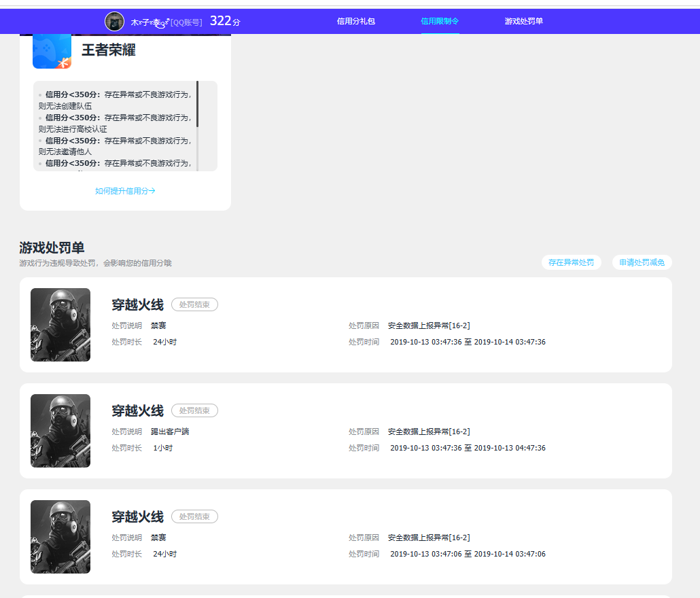Click the [QQ账号] username label

[186, 22]
